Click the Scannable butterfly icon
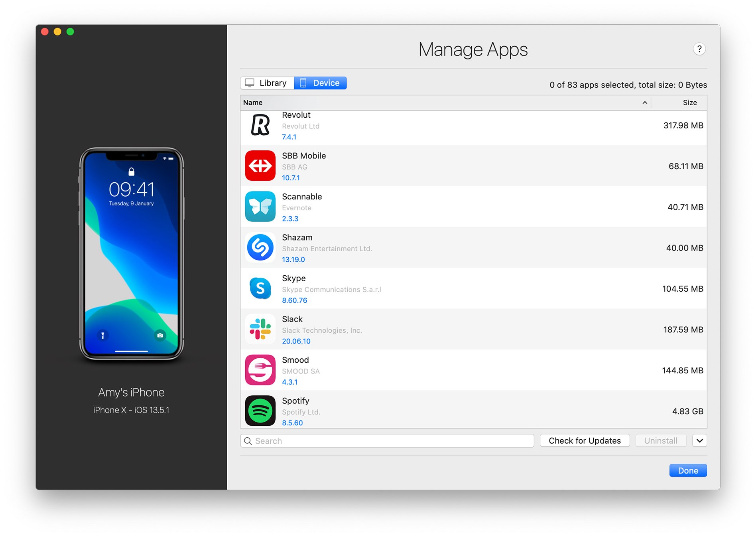Viewport: 756px width, 537px height. (x=260, y=206)
